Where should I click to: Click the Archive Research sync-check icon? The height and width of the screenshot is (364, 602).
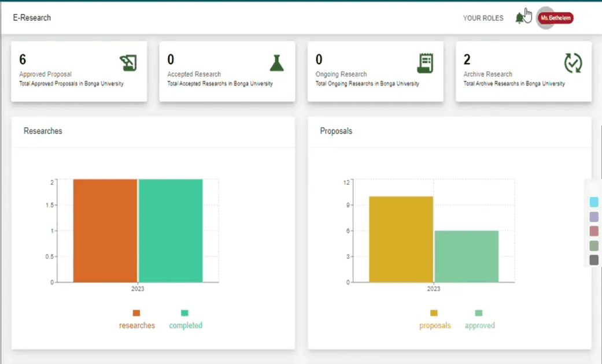pos(573,62)
